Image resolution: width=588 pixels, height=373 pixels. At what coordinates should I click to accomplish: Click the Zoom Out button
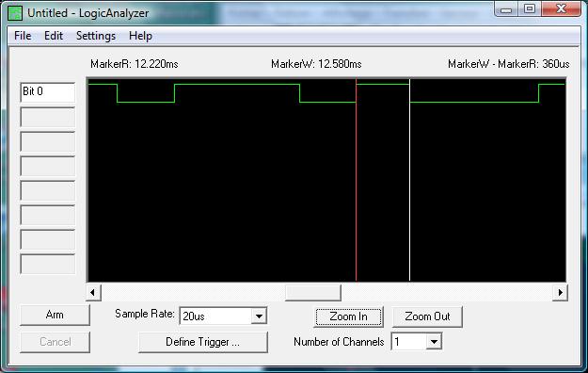(427, 316)
